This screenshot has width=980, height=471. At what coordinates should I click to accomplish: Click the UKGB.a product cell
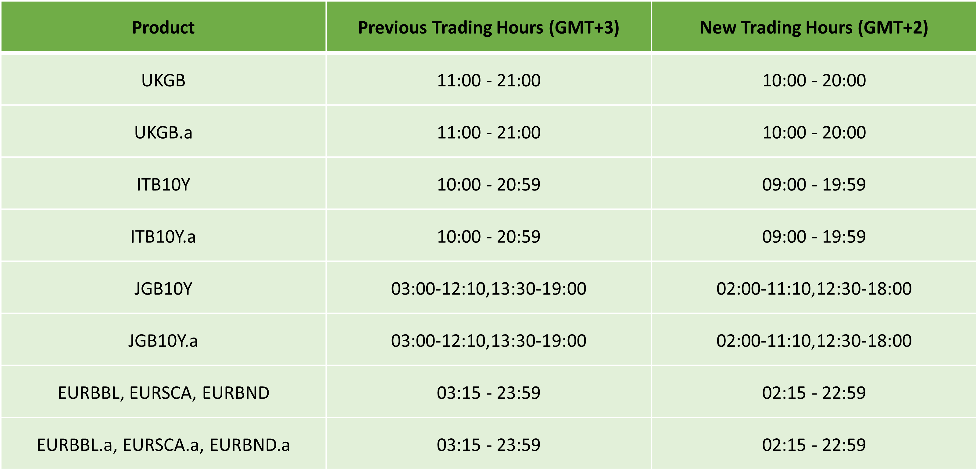[x=163, y=132]
